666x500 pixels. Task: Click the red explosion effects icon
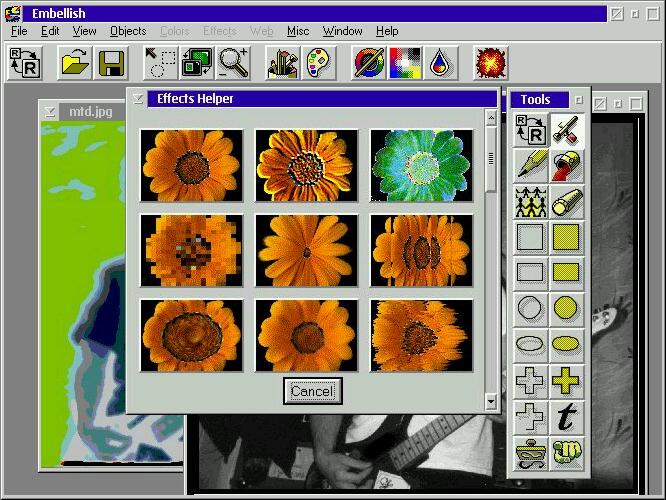tap(491, 63)
